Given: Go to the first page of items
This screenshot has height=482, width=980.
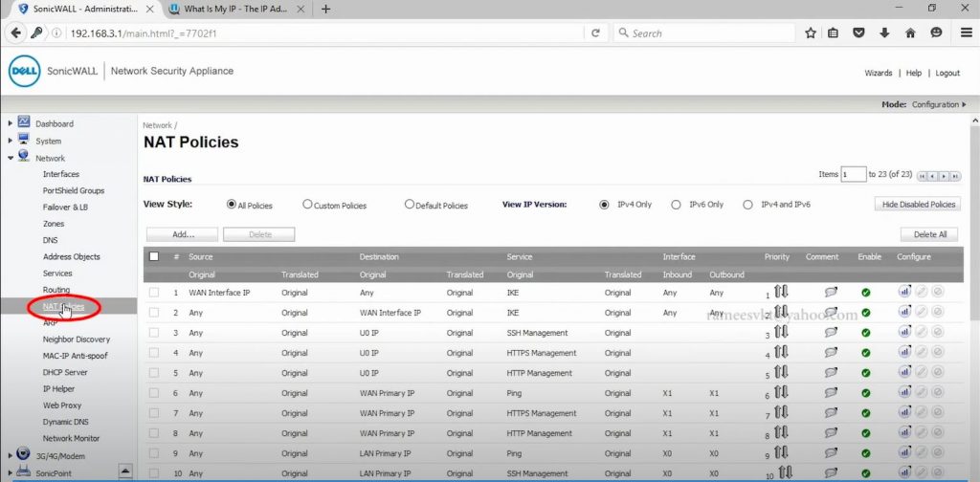Looking at the screenshot, I should click(922, 177).
